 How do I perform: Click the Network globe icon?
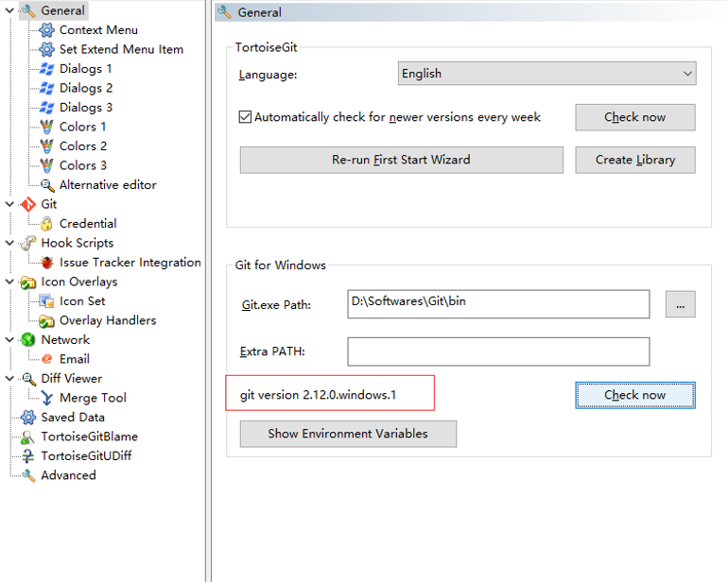coord(28,340)
